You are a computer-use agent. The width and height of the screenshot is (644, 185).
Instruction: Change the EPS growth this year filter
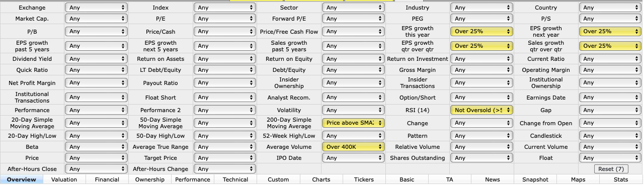[x=481, y=31]
